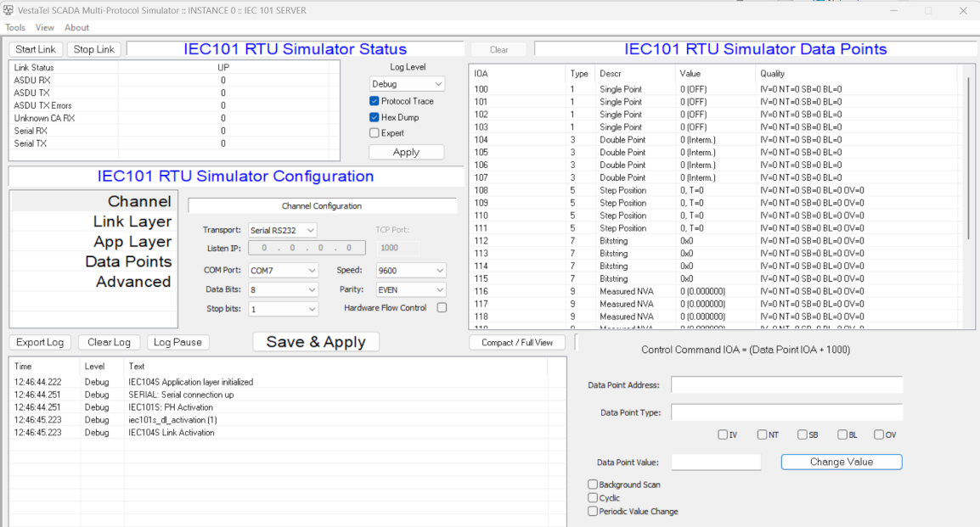This screenshot has height=527, width=980.
Task: Enable Hardware Flow Control checkbox
Action: point(442,308)
